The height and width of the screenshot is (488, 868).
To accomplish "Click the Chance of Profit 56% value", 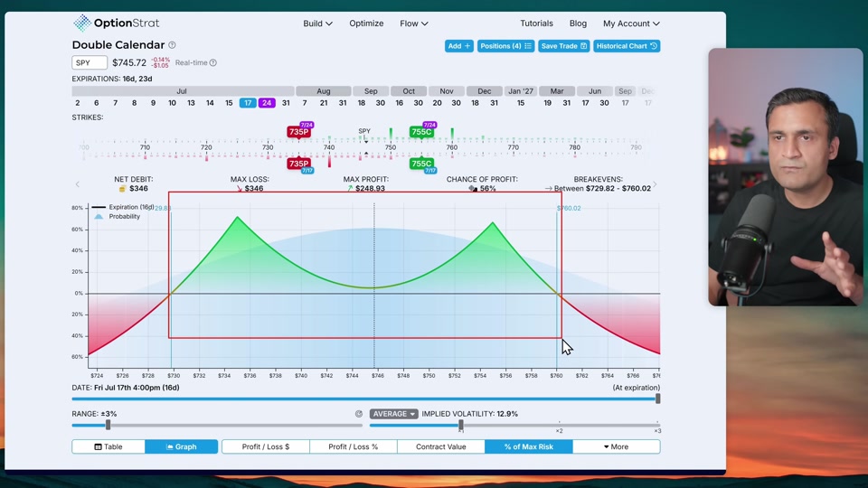I will point(488,189).
